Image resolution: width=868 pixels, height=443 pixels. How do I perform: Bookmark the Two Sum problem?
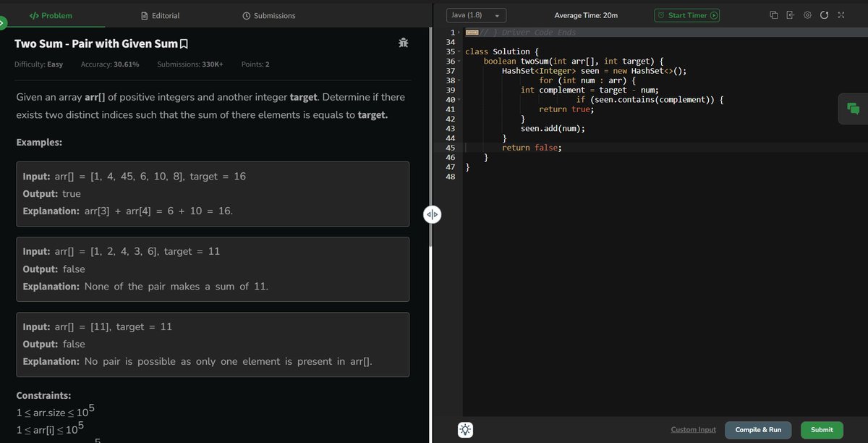[184, 44]
